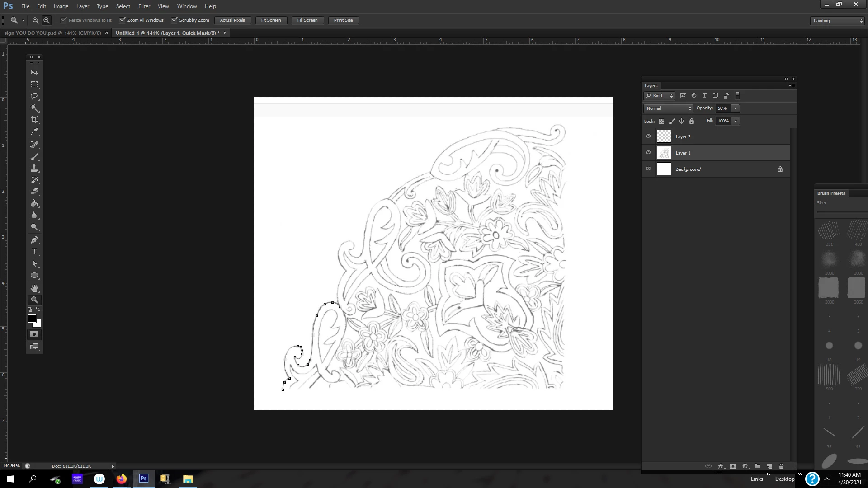Click the foreground color swatch

(32, 319)
